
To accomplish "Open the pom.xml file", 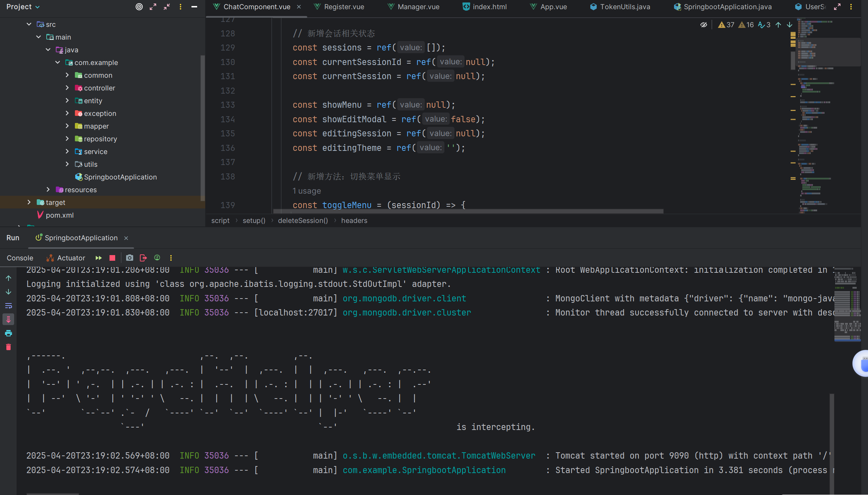I will 59,215.
